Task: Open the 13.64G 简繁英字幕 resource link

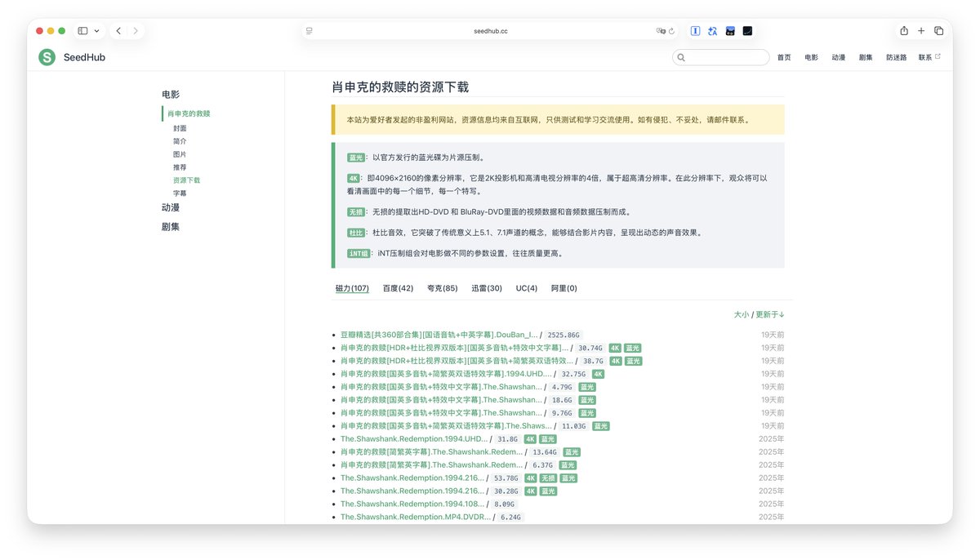Action: tap(431, 452)
